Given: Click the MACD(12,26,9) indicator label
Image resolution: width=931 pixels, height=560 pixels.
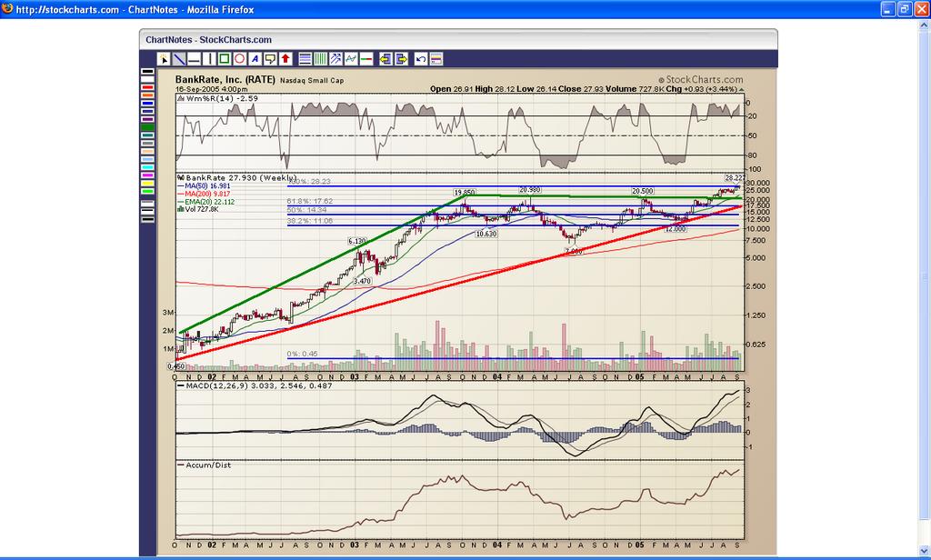Looking at the screenshot, I should point(255,386).
